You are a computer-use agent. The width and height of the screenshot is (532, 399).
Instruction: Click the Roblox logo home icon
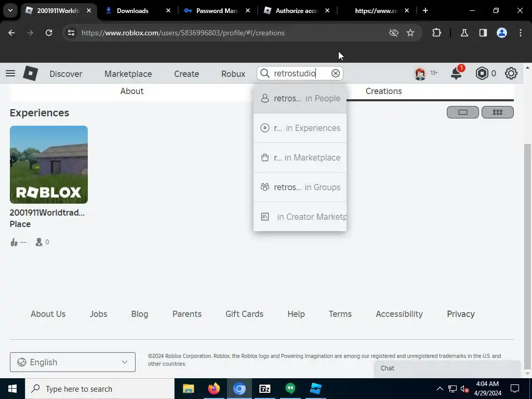pos(30,73)
